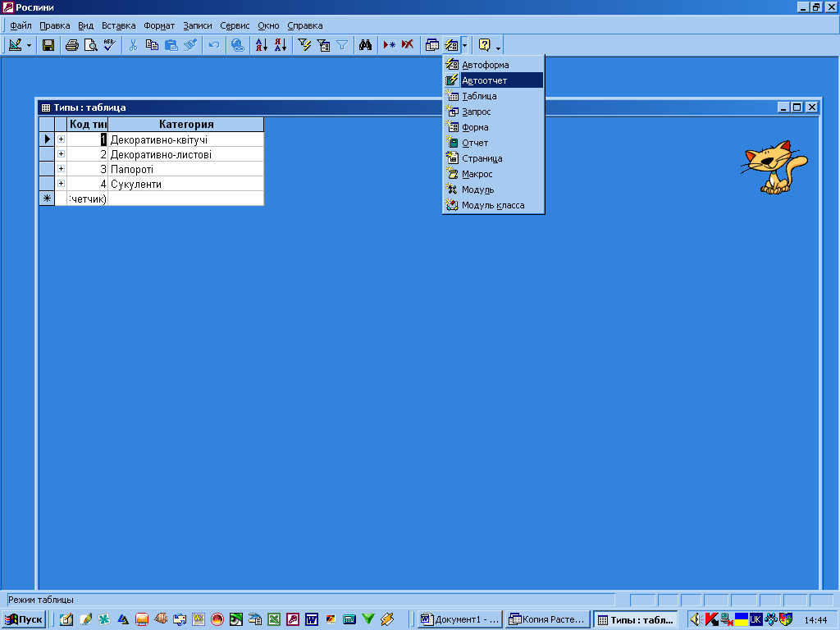Expand subdatasheet for Сукуленти row

(61, 184)
